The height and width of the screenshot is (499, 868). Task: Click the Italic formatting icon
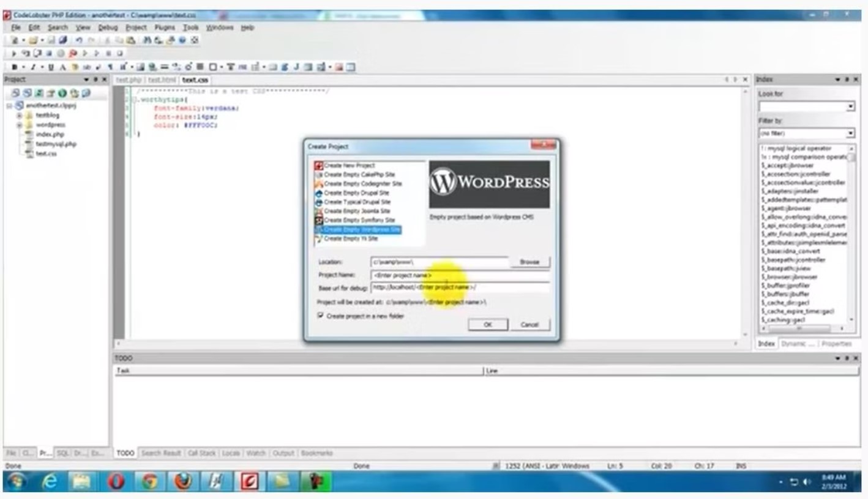click(x=33, y=67)
